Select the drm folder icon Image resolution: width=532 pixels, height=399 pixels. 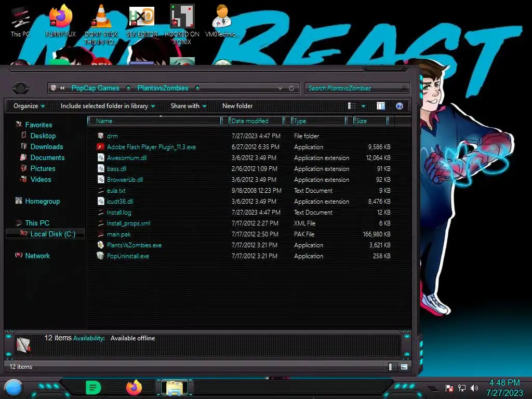100,136
